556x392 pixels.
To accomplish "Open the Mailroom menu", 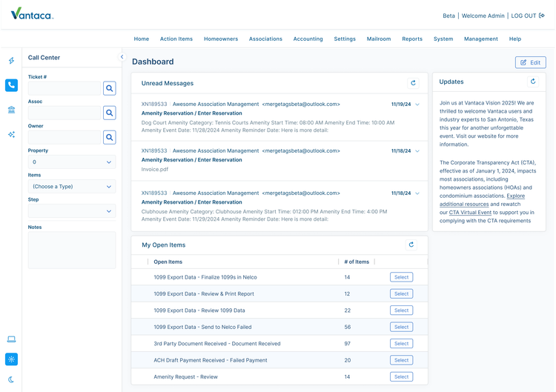I will point(379,39).
